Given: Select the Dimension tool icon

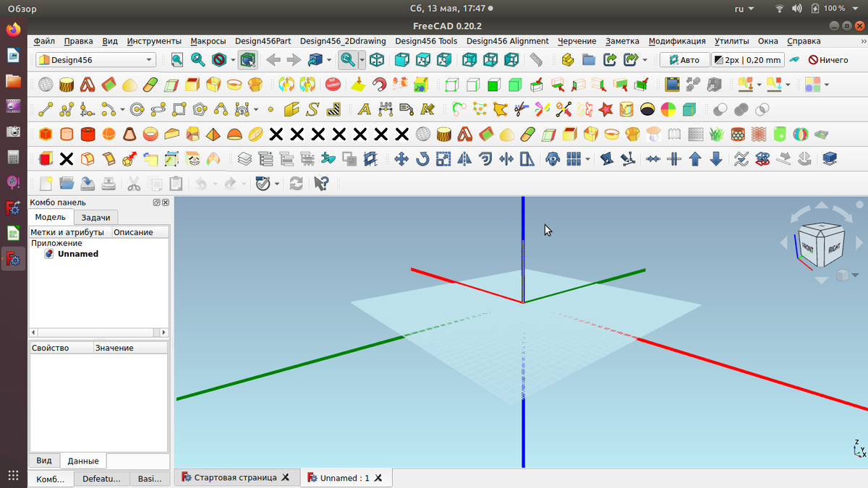Looking at the screenshot, I should (x=386, y=110).
